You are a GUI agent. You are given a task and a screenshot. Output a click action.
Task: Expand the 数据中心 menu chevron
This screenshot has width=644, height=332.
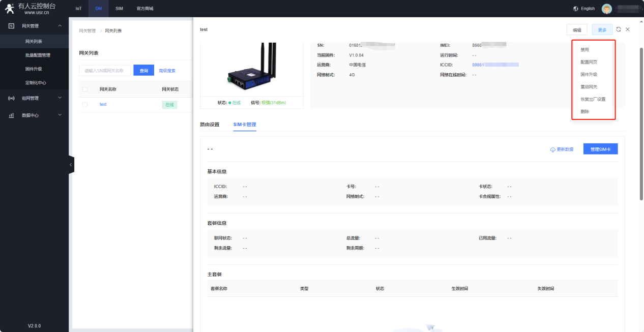[x=60, y=115]
